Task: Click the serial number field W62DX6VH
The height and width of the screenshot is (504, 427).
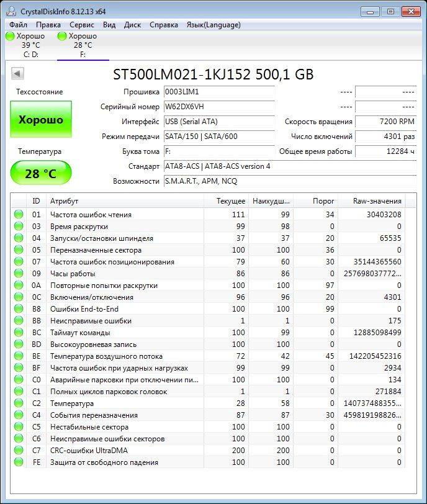Action: (x=219, y=107)
